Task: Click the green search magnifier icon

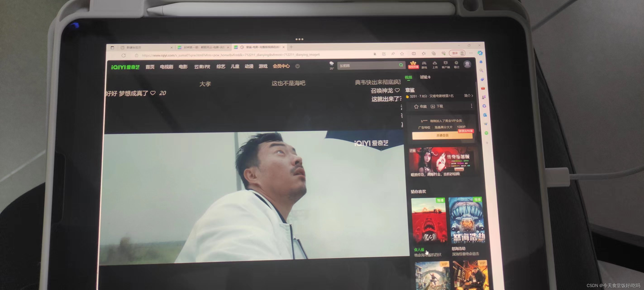Action: coord(401,65)
